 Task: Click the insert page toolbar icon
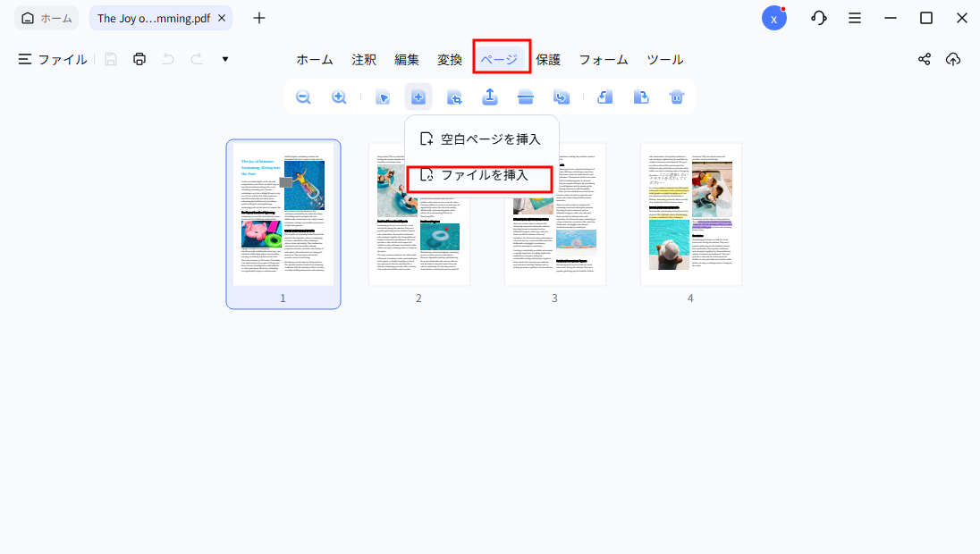[x=418, y=97]
